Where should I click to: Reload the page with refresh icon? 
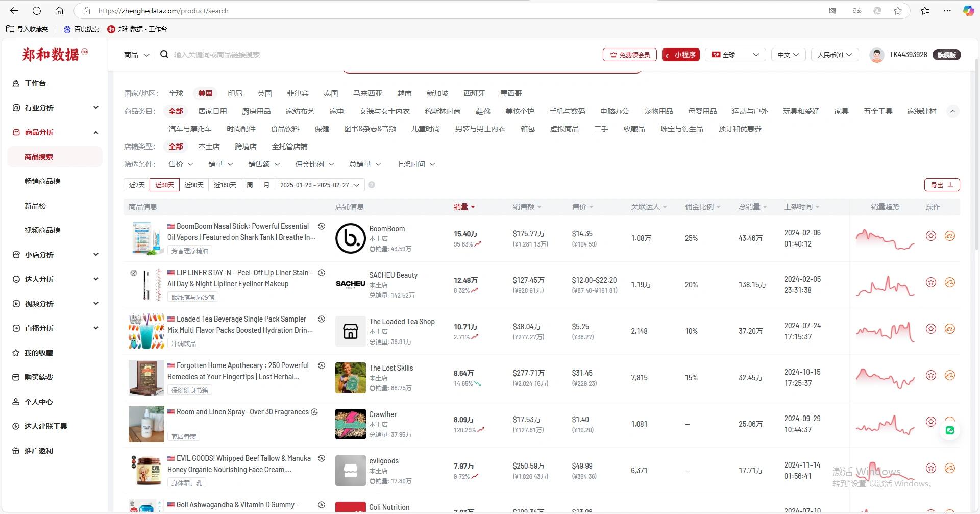[x=37, y=11]
